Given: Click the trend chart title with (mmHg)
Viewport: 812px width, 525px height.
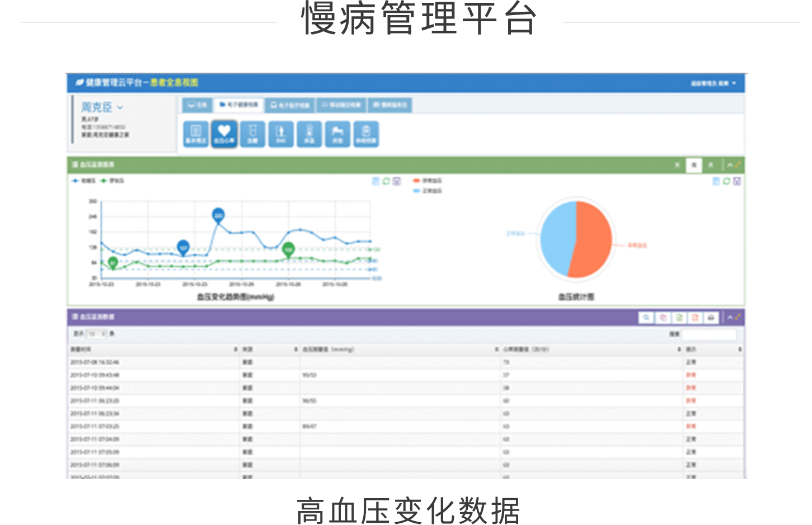Looking at the screenshot, I should tap(236, 297).
